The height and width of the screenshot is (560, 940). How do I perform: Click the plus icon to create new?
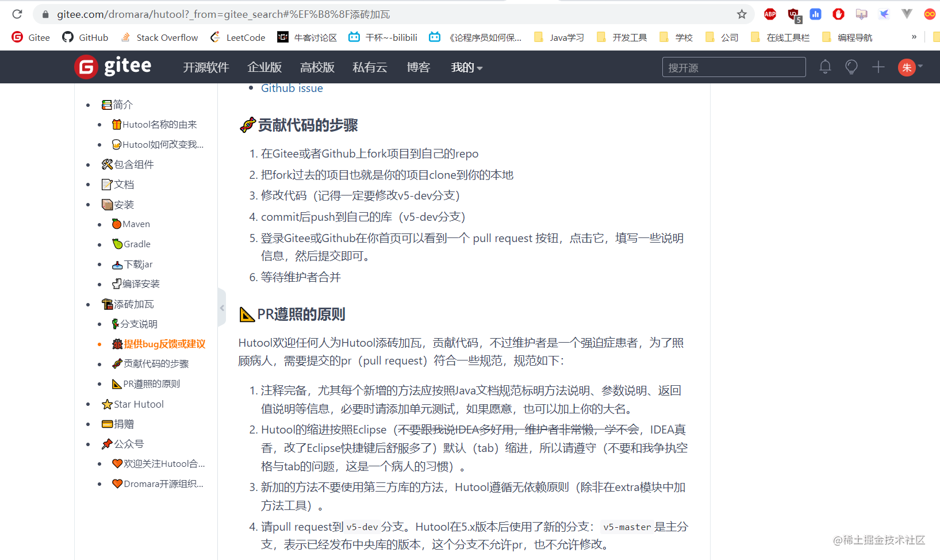click(x=878, y=67)
